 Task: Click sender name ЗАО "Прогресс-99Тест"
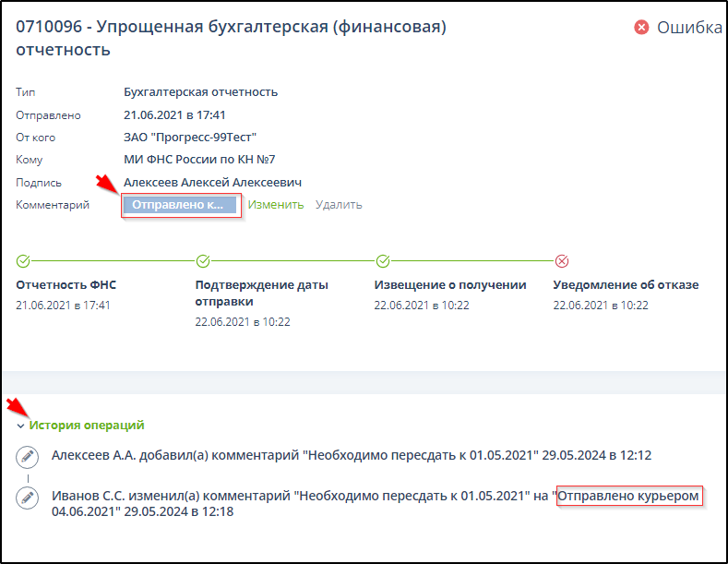[190, 138]
